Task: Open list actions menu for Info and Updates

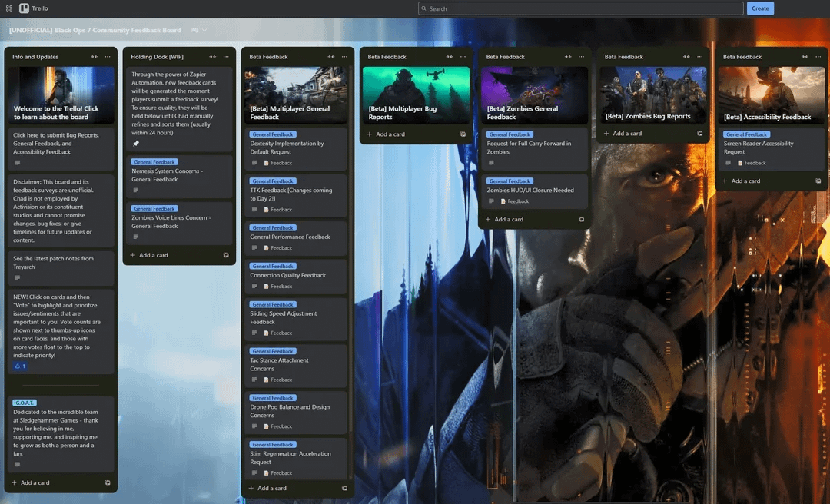Action: (x=108, y=57)
